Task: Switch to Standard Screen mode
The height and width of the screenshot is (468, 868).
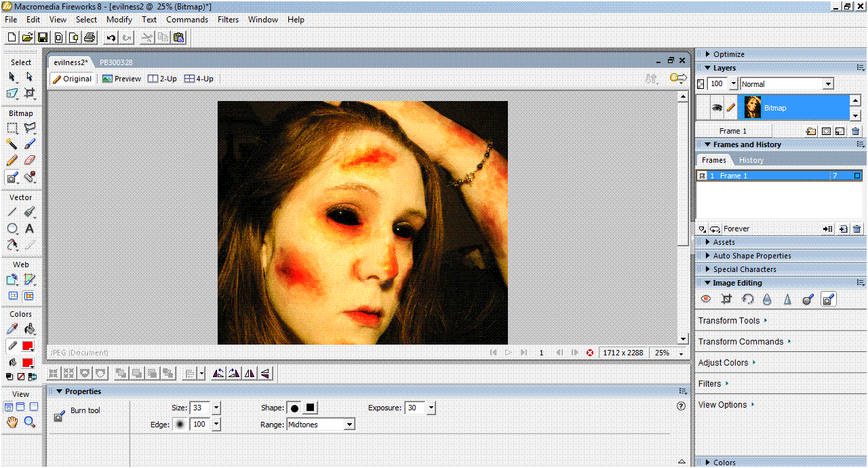Action: 9,407
